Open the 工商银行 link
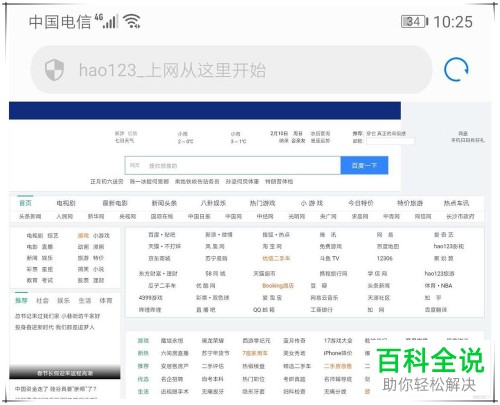500x405 pixels. tap(321, 310)
